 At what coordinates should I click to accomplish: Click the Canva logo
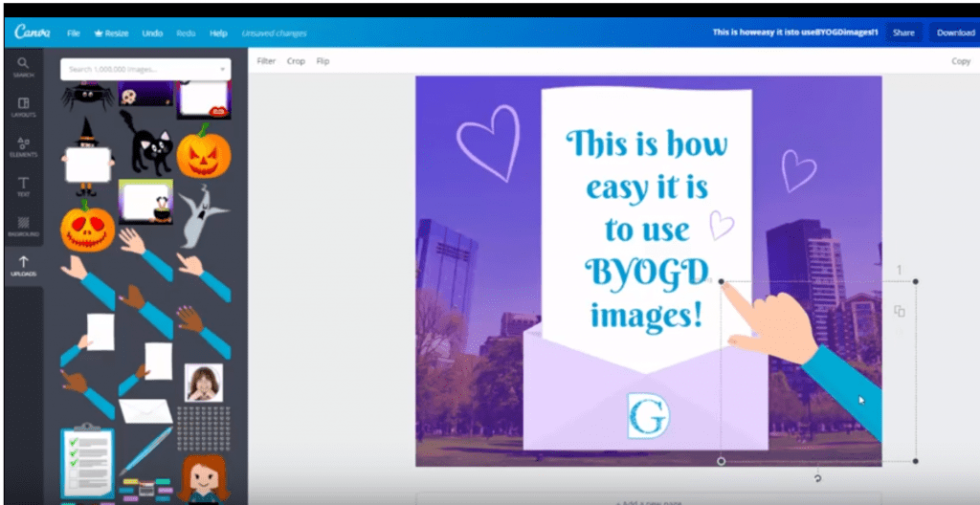pyautogui.click(x=32, y=32)
